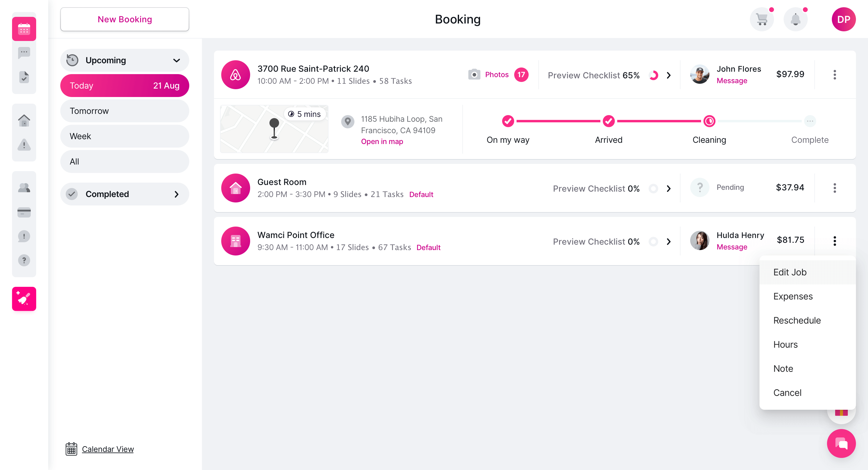Click the pink cleaning brush icon at bottom sidebar
This screenshot has height=470, width=868.
[x=24, y=299]
